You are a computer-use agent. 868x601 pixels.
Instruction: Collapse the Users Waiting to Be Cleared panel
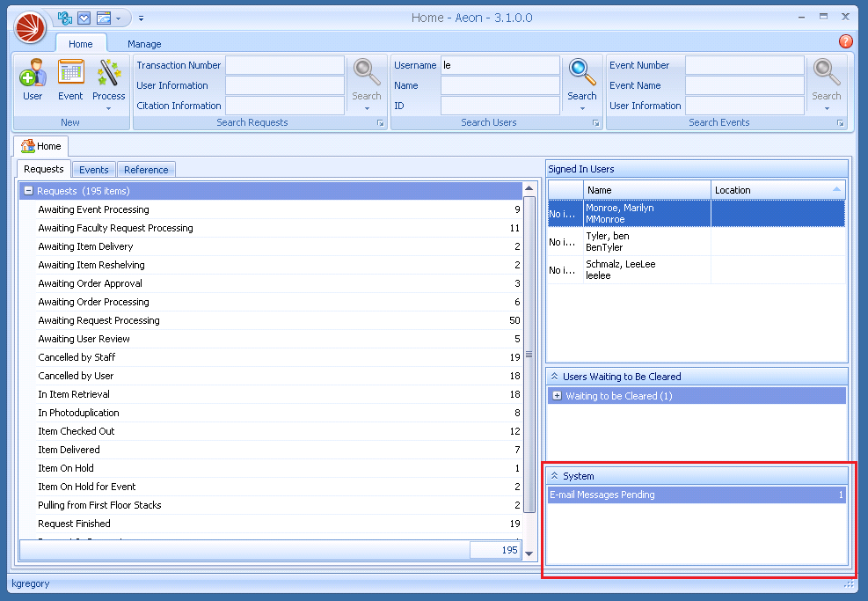pyautogui.click(x=555, y=377)
